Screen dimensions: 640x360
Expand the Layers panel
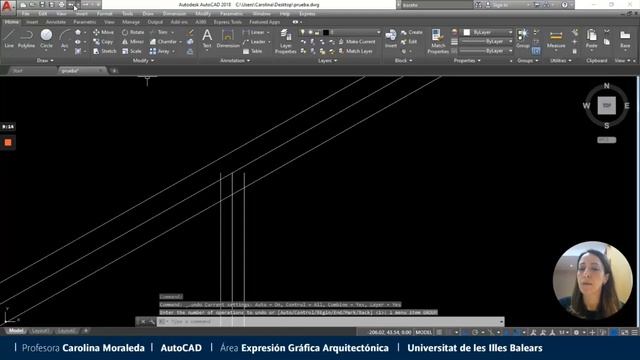point(327,60)
